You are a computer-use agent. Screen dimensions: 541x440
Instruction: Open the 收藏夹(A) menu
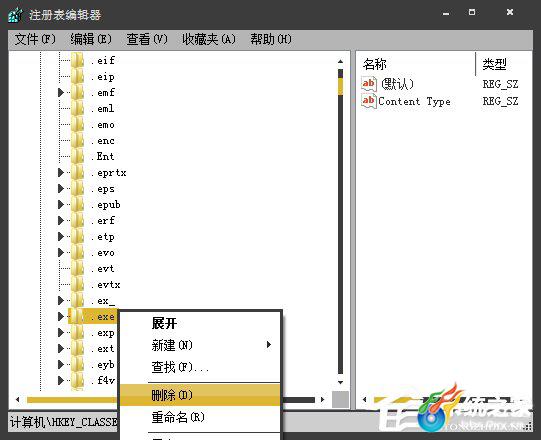point(209,39)
